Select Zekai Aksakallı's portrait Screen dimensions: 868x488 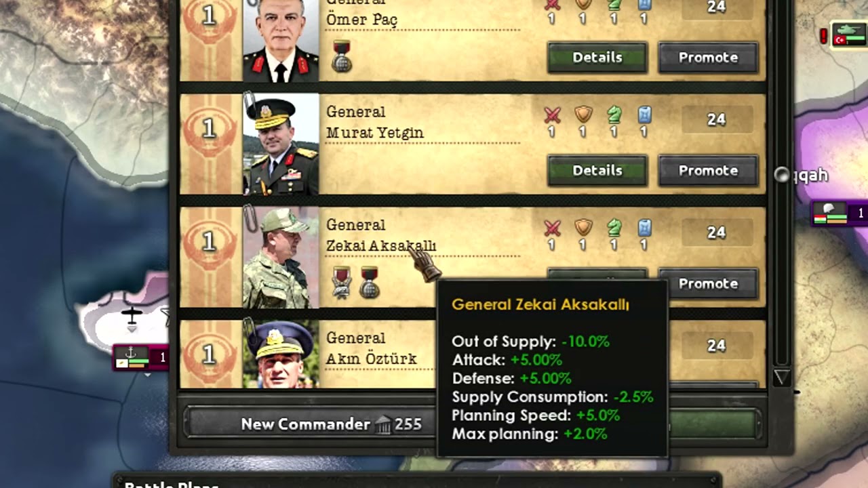point(281,258)
